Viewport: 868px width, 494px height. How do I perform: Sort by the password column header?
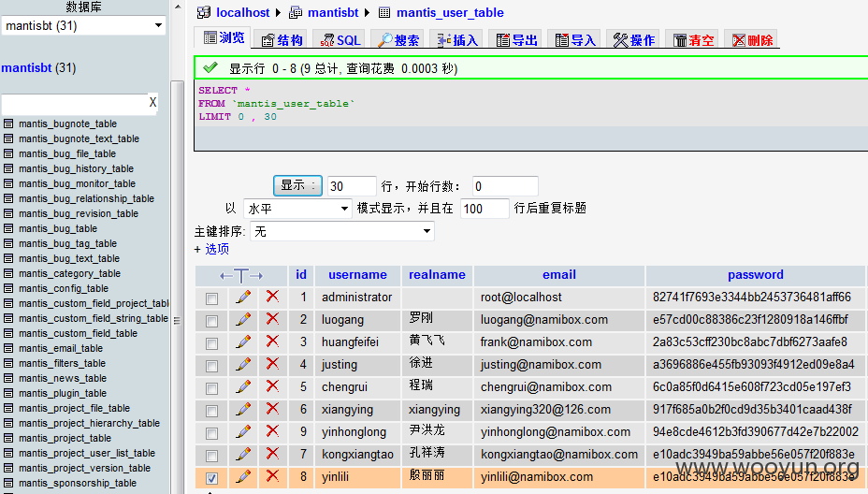tap(755, 275)
